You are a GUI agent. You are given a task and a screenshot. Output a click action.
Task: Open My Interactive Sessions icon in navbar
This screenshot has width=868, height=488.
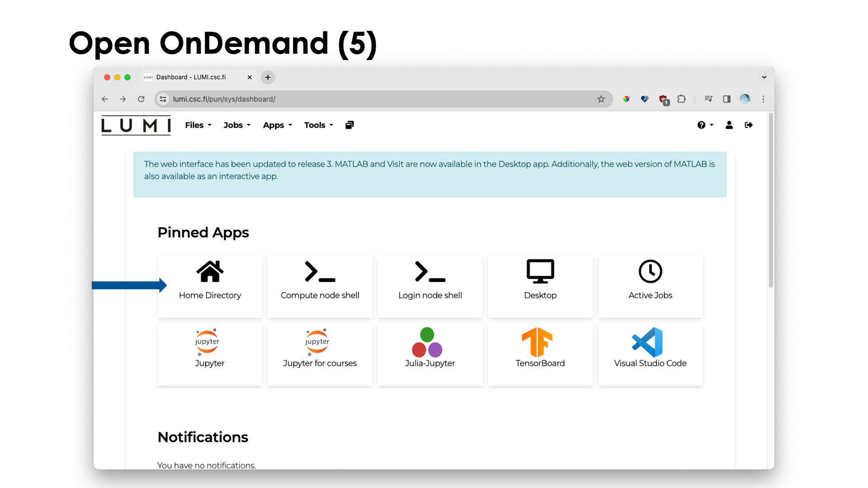349,125
